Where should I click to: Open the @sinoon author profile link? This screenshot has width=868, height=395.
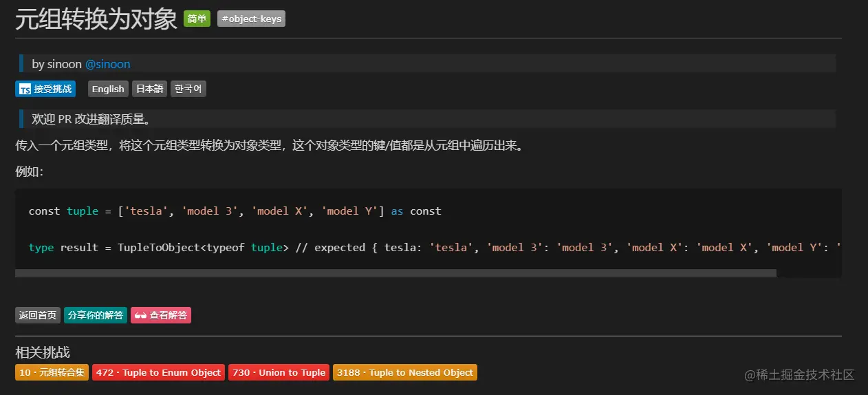107,64
